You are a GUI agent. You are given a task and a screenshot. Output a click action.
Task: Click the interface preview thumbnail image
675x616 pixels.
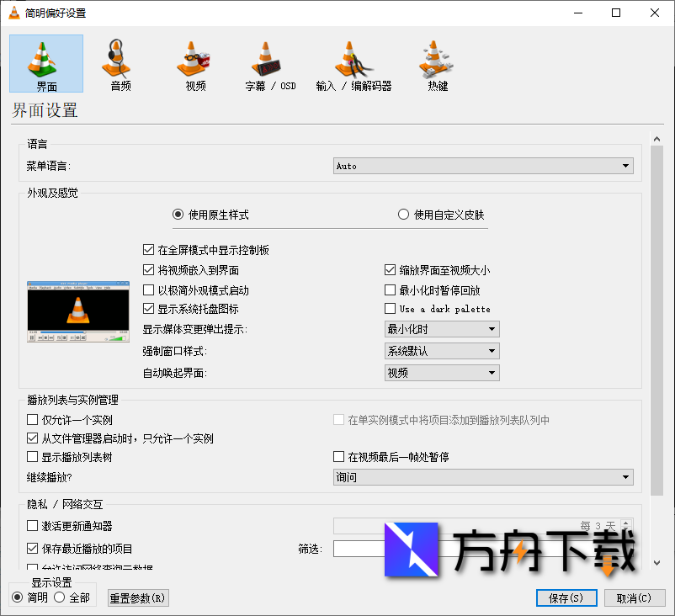coord(77,311)
